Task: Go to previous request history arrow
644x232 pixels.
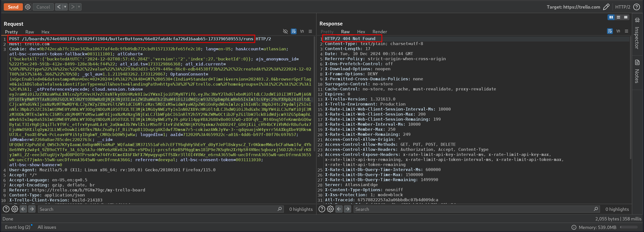Action: 59,7
